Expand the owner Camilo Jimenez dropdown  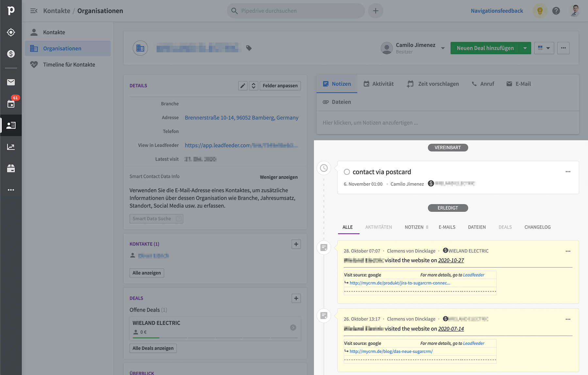pos(443,48)
